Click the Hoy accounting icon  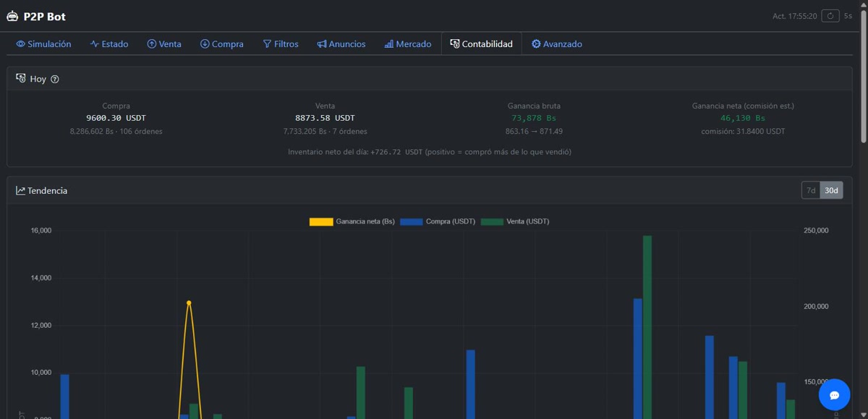click(20, 78)
